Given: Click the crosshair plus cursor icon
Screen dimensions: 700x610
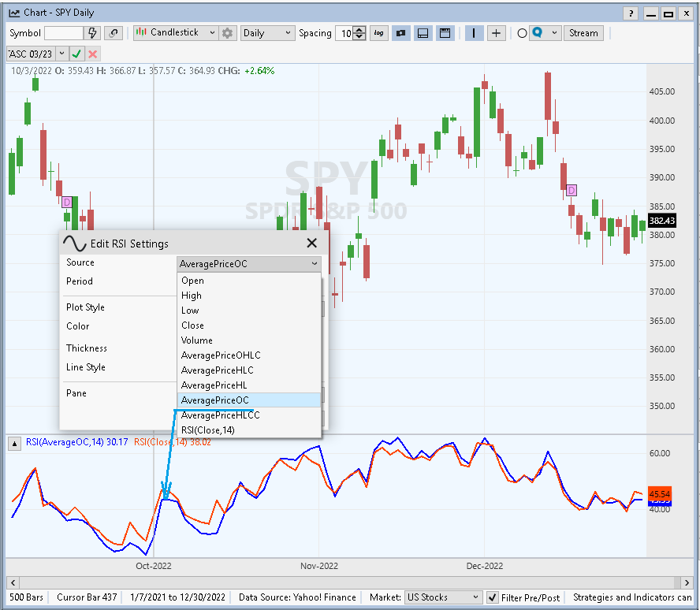Looking at the screenshot, I should coord(496,33).
